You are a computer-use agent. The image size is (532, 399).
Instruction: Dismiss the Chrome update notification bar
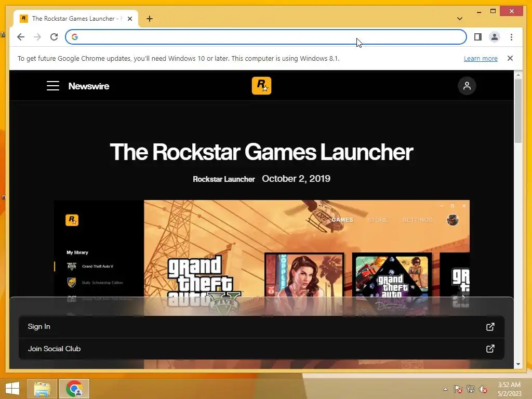coord(510,58)
